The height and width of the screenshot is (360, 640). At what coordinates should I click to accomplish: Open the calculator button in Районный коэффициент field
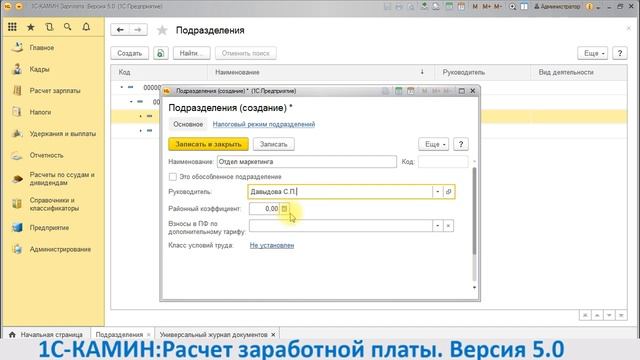tap(284, 209)
